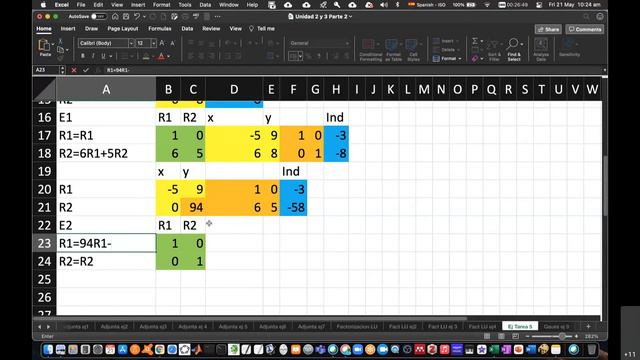Add a new sheet with the plus button
Viewport: 640px width, 360px height.
click(588, 327)
